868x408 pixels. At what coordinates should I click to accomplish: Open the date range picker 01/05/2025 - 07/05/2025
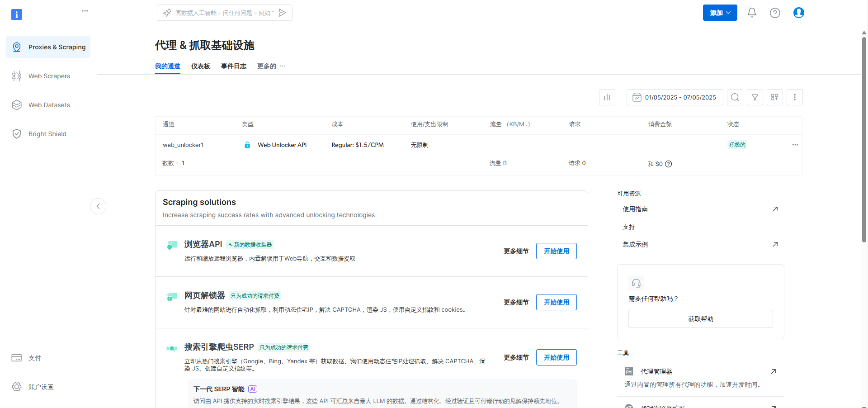tap(675, 97)
